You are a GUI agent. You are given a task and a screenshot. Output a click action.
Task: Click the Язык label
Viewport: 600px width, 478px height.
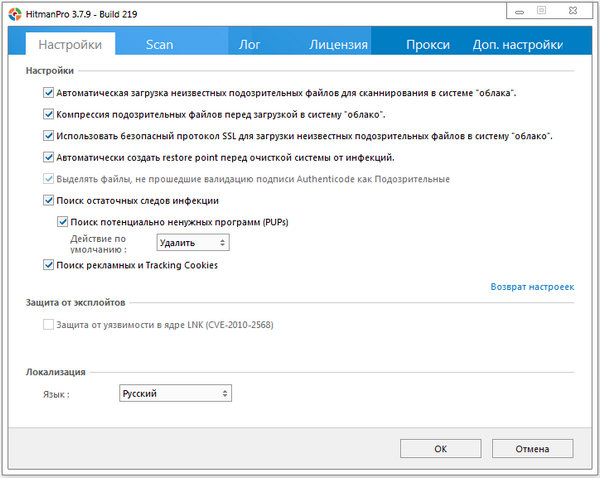pos(56,394)
